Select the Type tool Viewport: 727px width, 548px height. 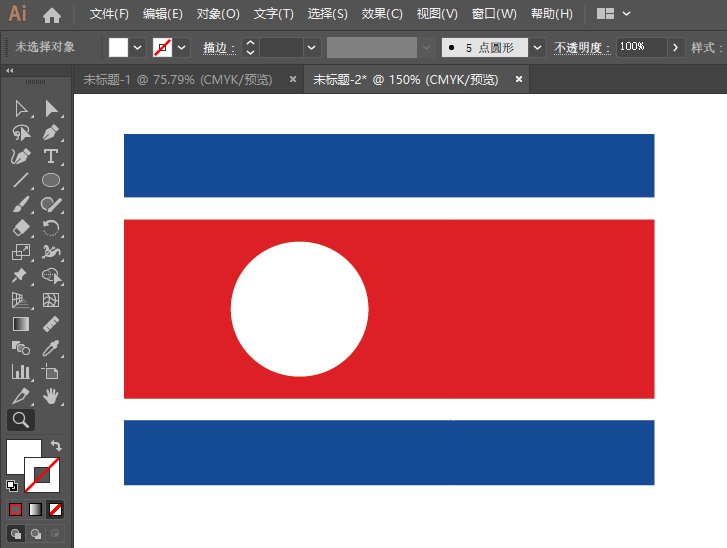pyautogui.click(x=51, y=157)
